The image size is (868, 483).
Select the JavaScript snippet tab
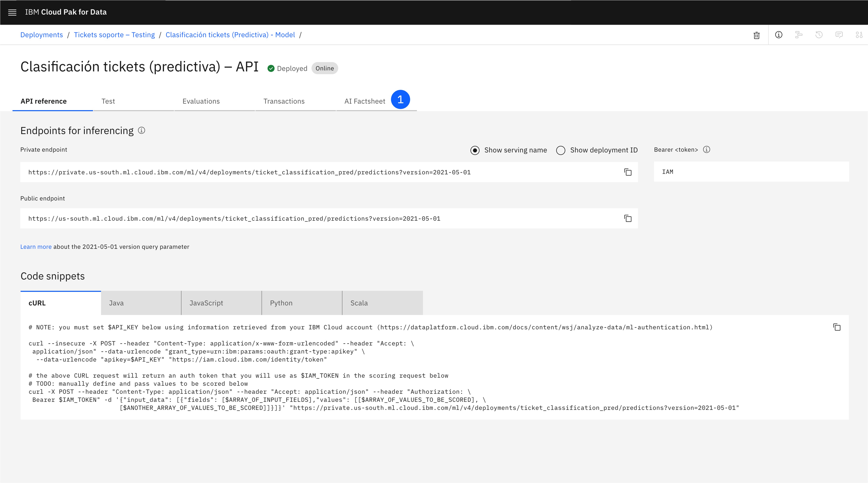(x=221, y=303)
